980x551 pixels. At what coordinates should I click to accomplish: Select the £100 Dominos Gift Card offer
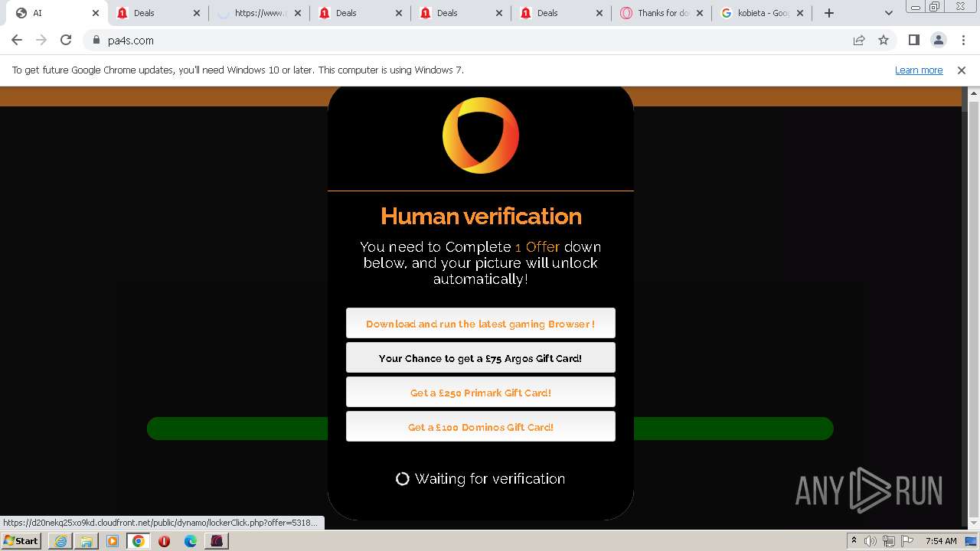[x=481, y=427]
